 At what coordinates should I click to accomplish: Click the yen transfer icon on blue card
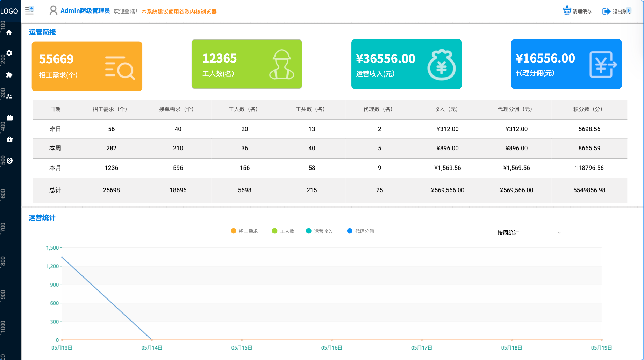pyautogui.click(x=603, y=65)
